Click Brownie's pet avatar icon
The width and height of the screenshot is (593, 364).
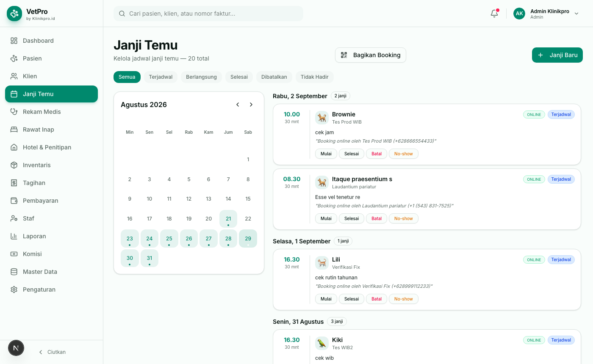point(322,118)
